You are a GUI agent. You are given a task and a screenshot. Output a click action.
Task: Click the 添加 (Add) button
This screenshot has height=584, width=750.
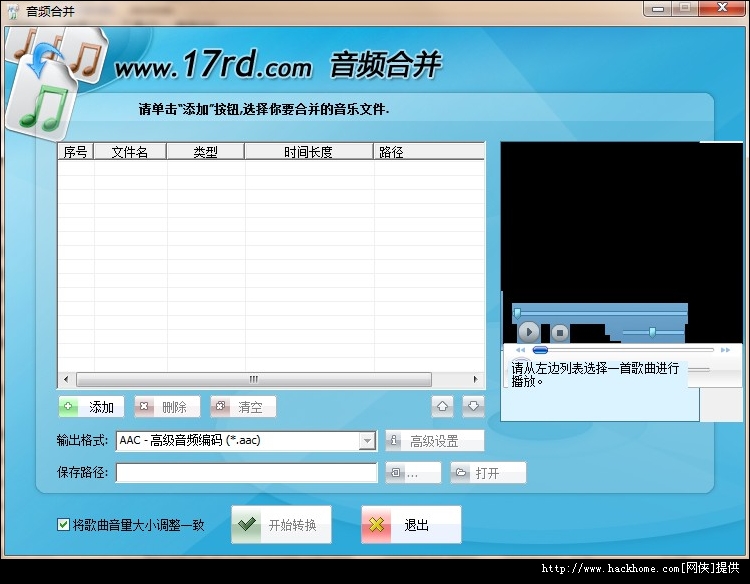pos(91,407)
